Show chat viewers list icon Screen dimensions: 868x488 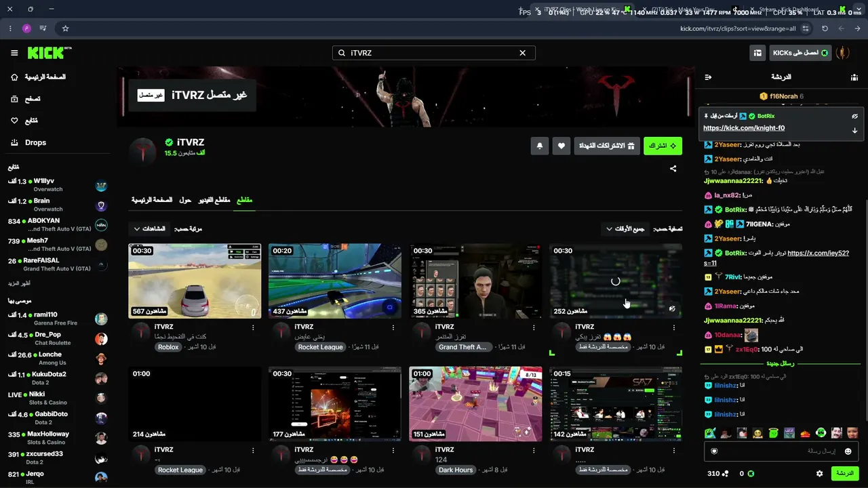tap(854, 77)
